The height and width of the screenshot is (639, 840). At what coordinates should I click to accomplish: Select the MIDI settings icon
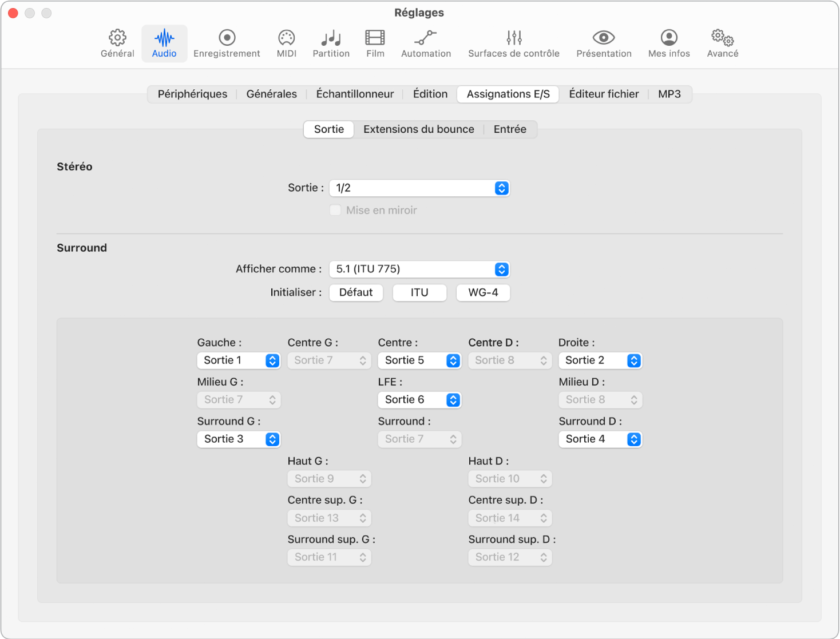[x=286, y=43]
